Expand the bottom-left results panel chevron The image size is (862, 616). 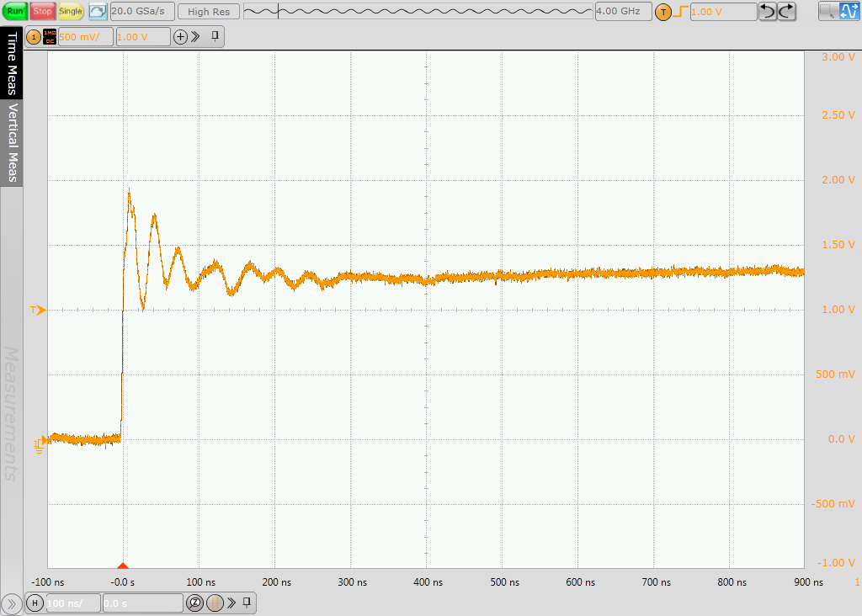pyautogui.click(x=11, y=603)
